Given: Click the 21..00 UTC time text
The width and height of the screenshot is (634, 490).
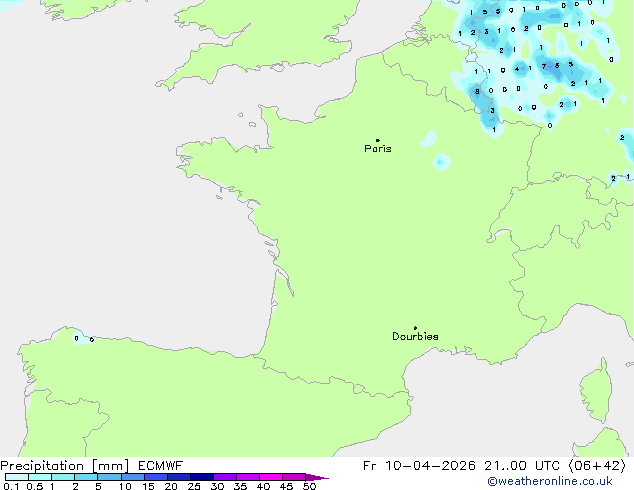Looking at the screenshot, I should pyautogui.click(x=522, y=466).
